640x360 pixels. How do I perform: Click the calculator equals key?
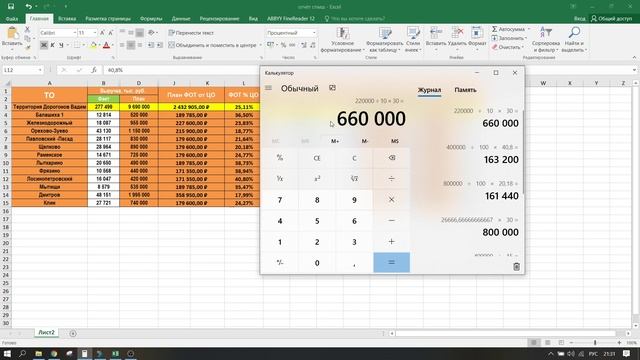[391, 262]
